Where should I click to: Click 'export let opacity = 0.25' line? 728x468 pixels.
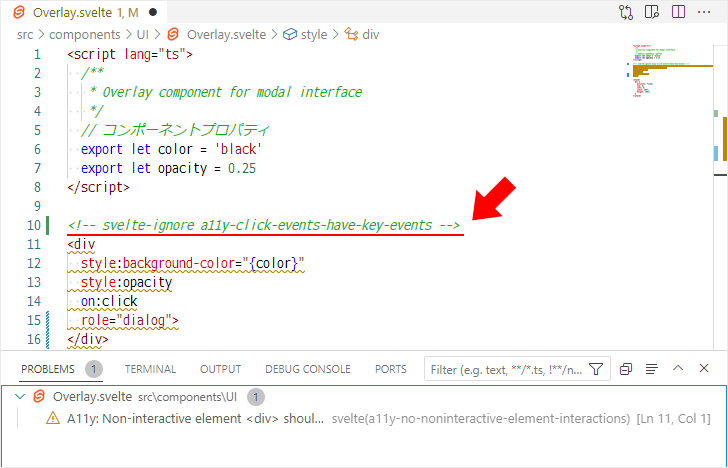[x=168, y=169]
